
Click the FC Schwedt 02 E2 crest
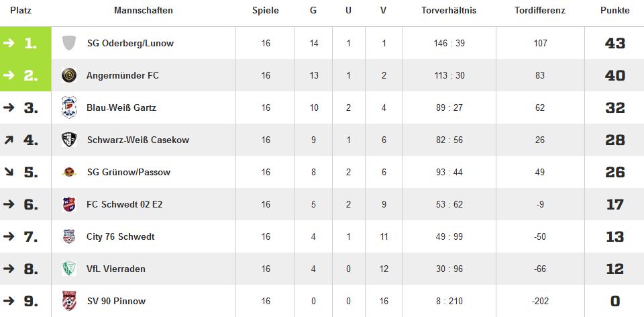pyautogui.click(x=69, y=204)
